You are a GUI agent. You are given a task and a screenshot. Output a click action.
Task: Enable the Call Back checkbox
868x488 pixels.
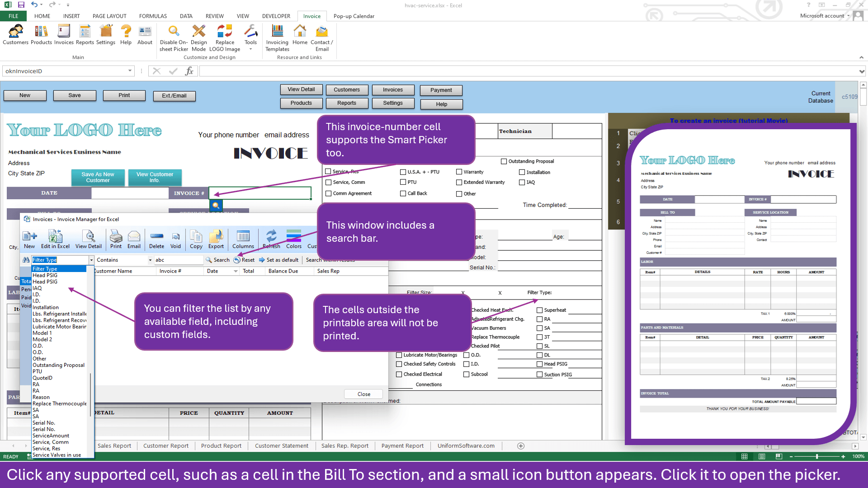tap(403, 193)
